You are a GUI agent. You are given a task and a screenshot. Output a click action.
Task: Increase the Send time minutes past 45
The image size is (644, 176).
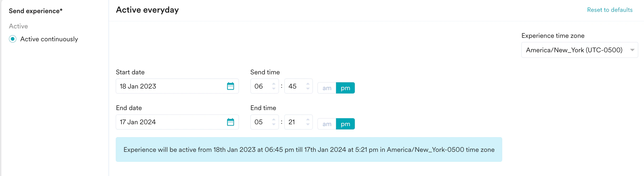[307, 84]
